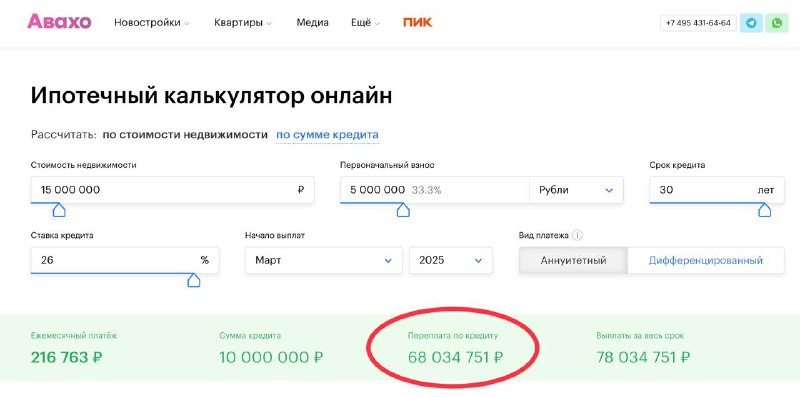The height and width of the screenshot is (397, 800).
Task: Select Дифференцированный payment type
Action: (706, 260)
